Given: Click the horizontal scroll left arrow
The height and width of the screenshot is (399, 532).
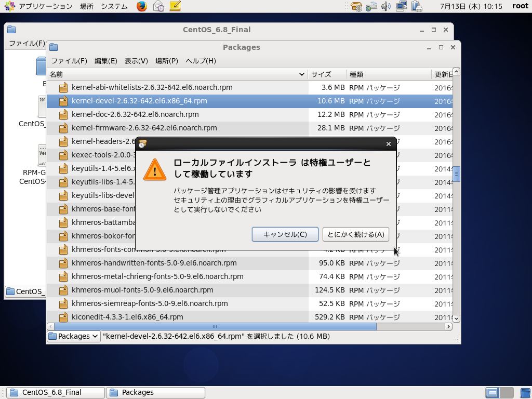Looking at the screenshot, I should point(50,326).
